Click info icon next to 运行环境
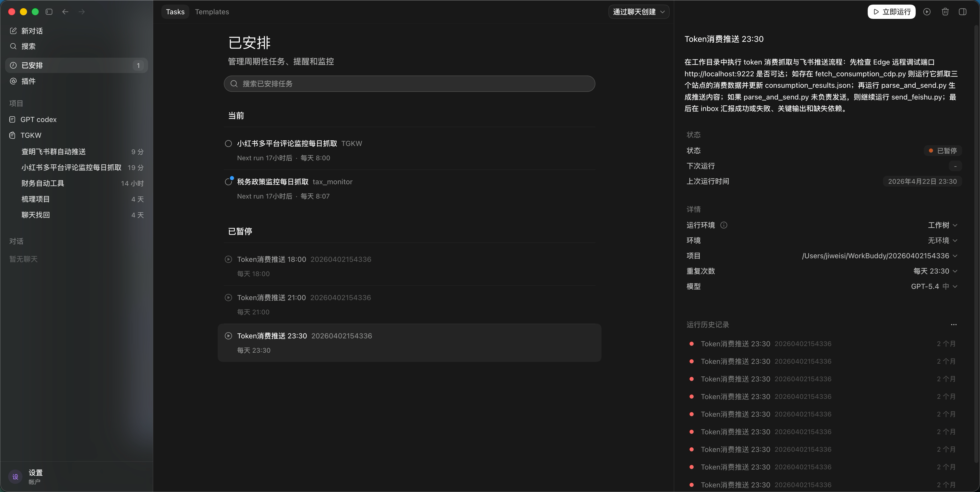This screenshot has width=980, height=492. tap(724, 225)
